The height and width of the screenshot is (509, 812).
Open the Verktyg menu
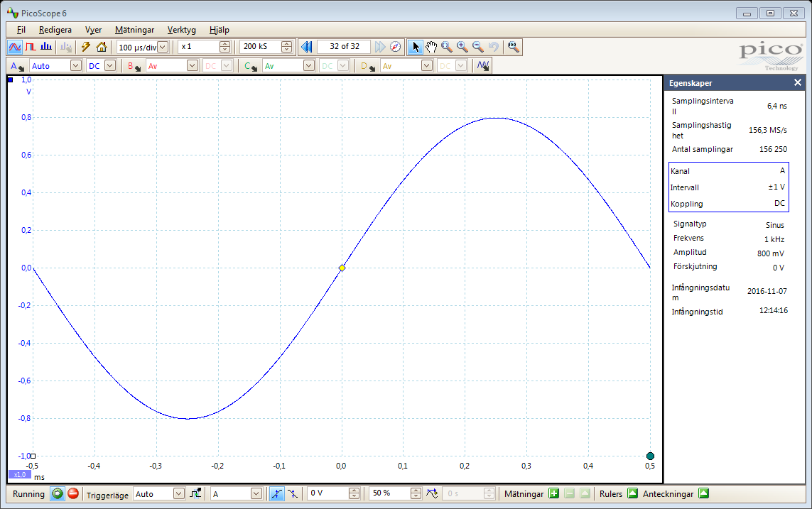(x=181, y=30)
